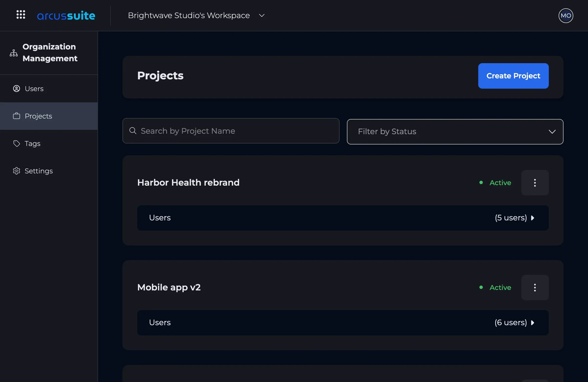Click Active status of Mobile app v2
This screenshot has width=588, height=382.
[495, 287]
